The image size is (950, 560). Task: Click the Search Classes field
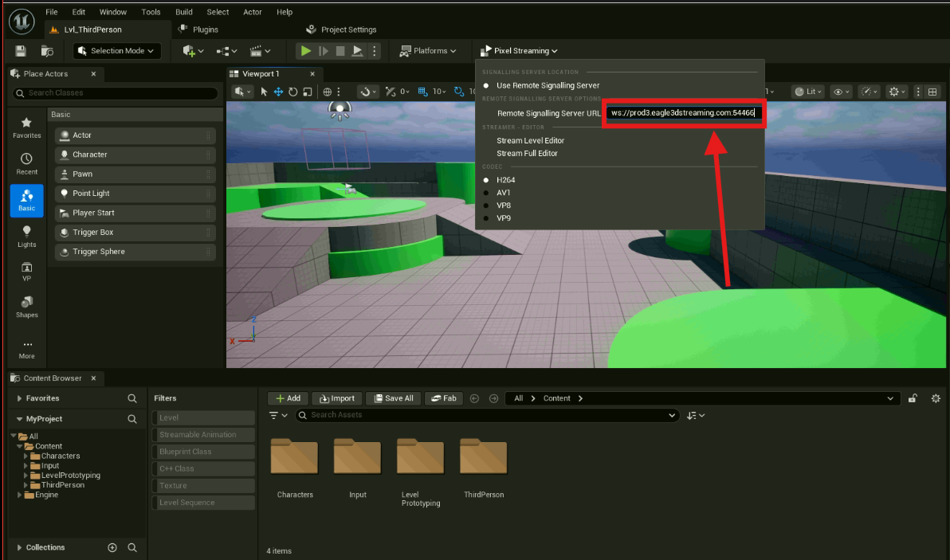pyautogui.click(x=115, y=92)
